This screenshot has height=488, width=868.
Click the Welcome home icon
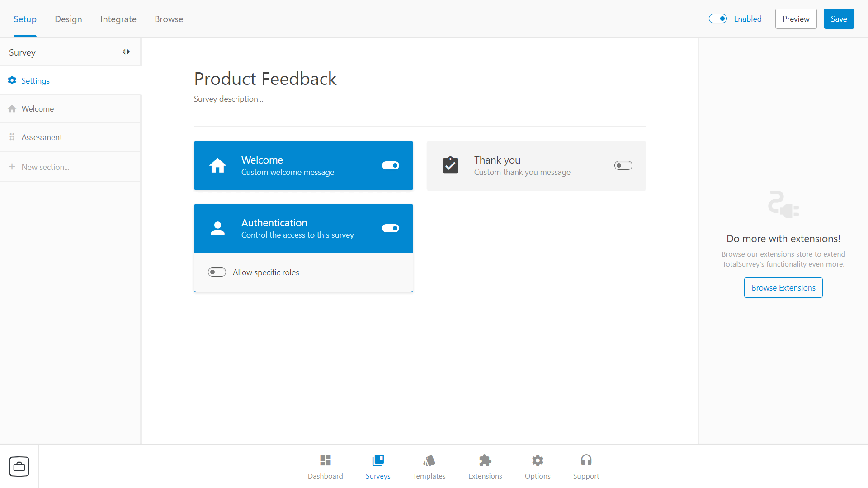coord(217,165)
